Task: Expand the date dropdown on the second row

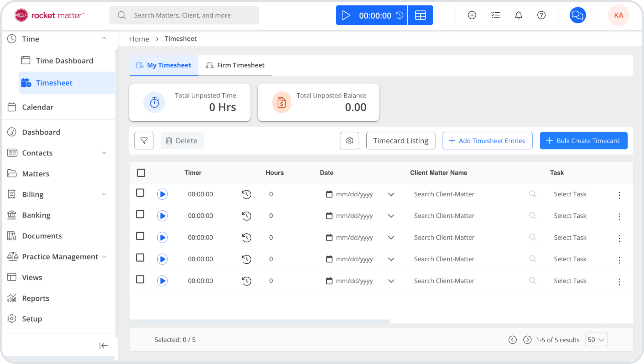Action: pos(391,216)
